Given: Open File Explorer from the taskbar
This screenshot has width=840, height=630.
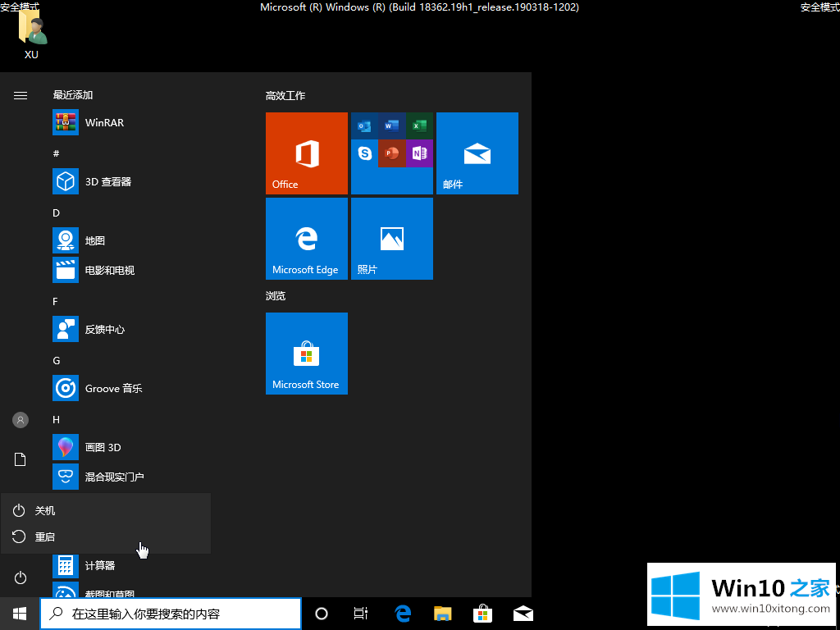Looking at the screenshot, I should point(442,614).
